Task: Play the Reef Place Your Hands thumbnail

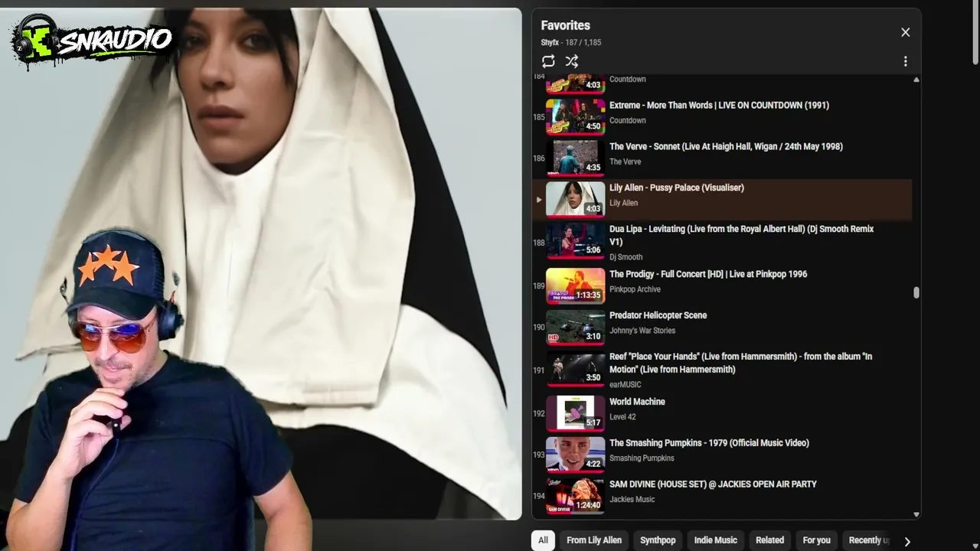Action: coord(576,368)
